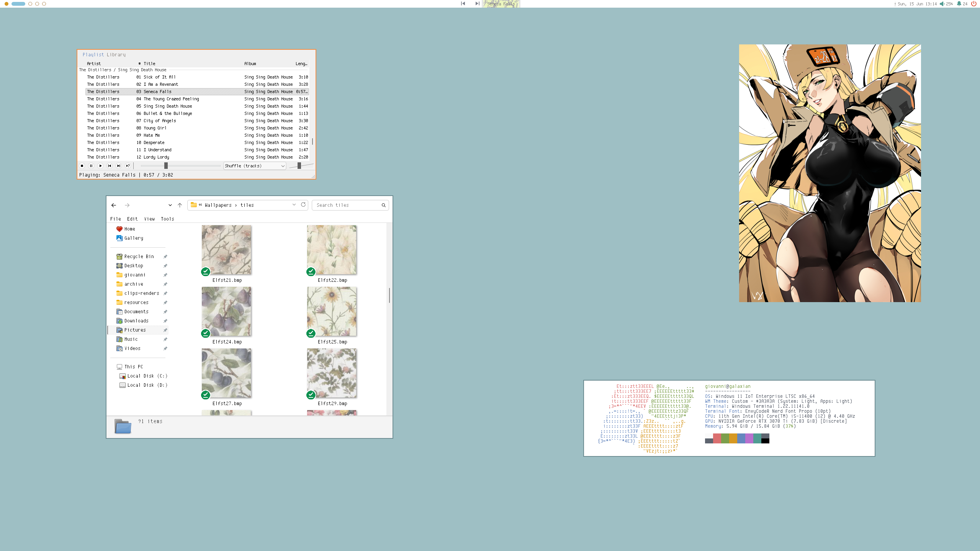Open the Tools menu
This screenshot has height=551, width=980.
point(167,219)
